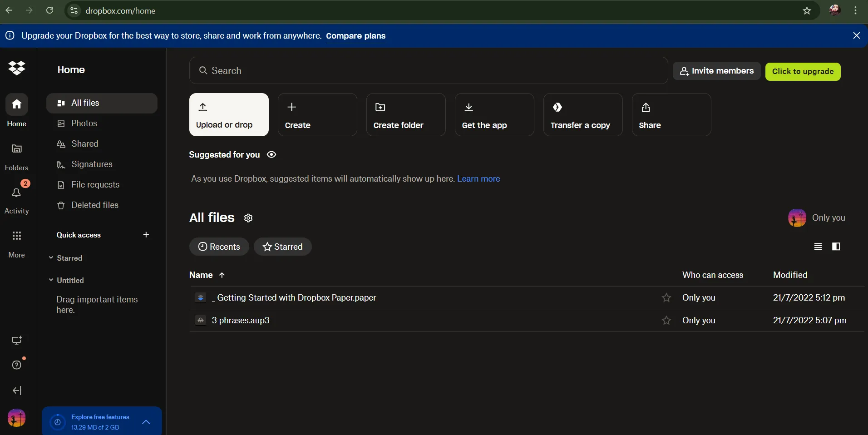868x435 pixels.
Task: Click Quick access heading
Action: (79, 235)
